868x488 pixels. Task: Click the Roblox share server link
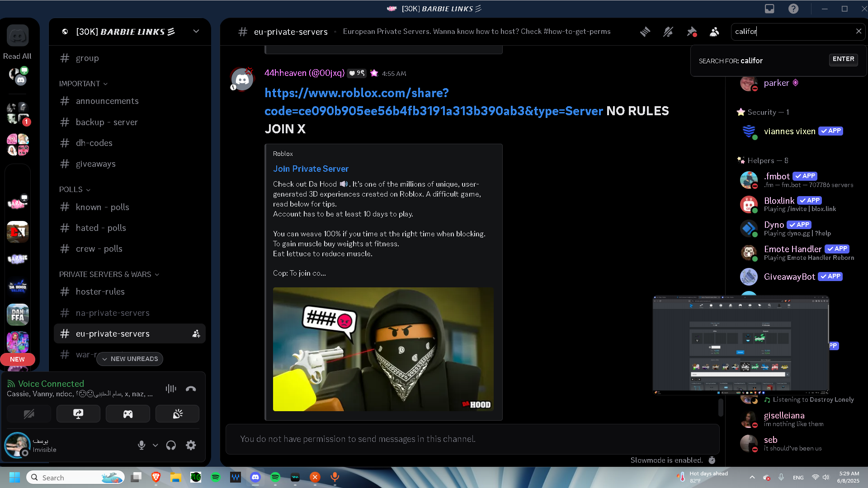pos(434,102)
